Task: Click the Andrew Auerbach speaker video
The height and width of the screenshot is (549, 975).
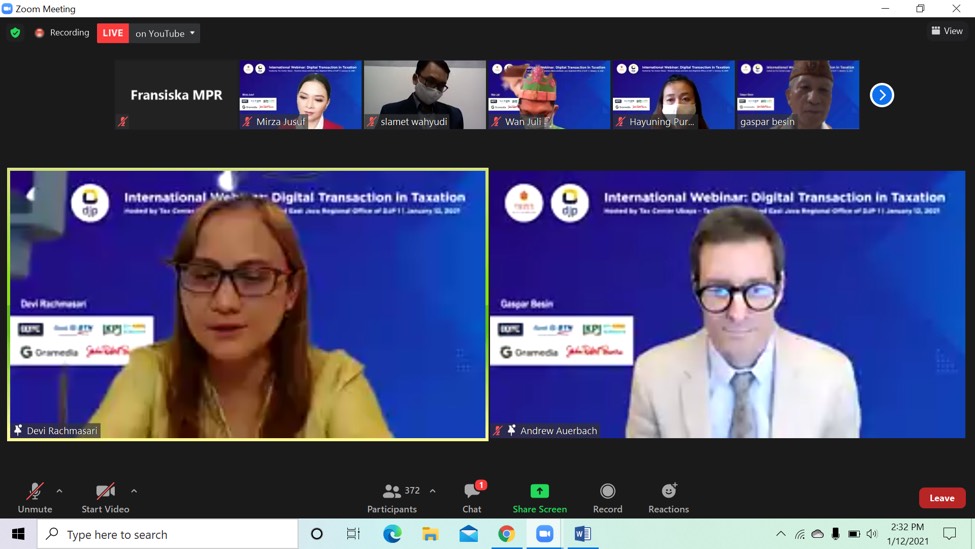Action: tap(728, 304)
